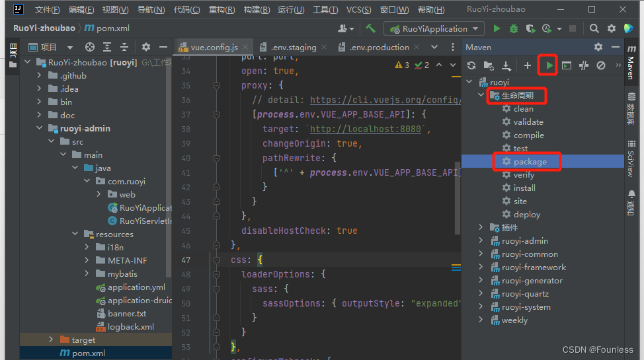This screenshot has height=360, width=644.
Task: Open the user account dropdown
Action: click(x=346, y=29)
